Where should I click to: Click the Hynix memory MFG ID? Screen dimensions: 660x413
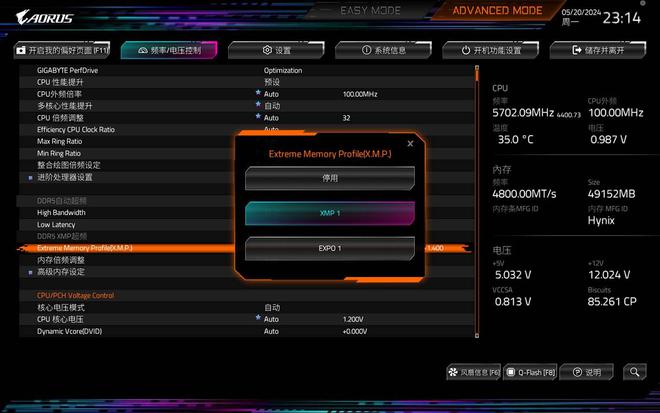(x=601, y=221)
